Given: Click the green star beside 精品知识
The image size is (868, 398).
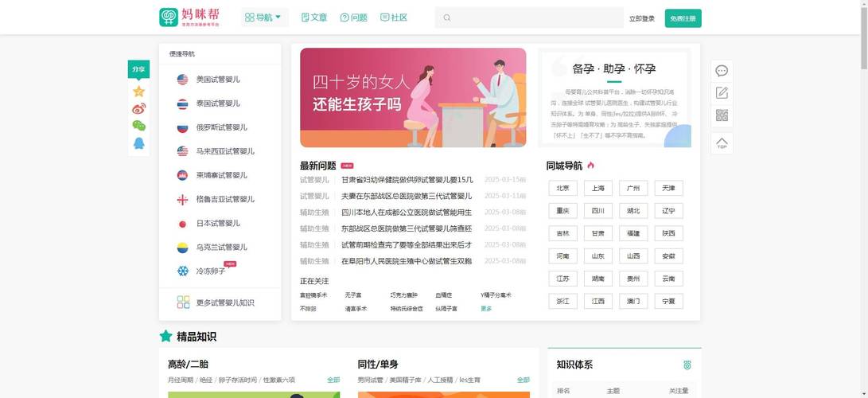Looking at the screenshot, I should (x=165, y=336).
